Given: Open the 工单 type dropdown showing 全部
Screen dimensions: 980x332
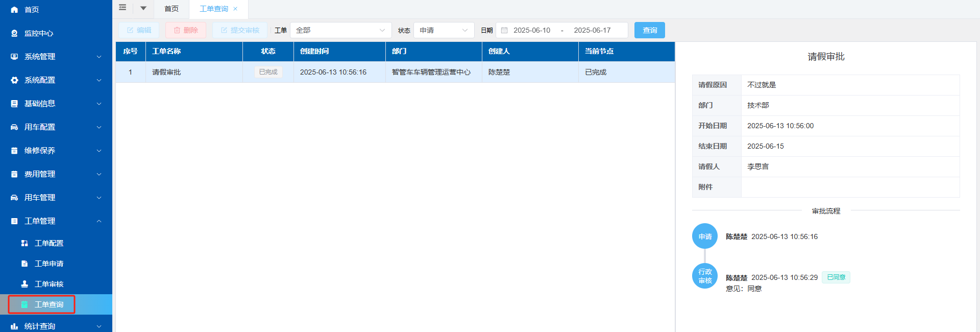Looking at the screenshot, I should click(340, 30).
